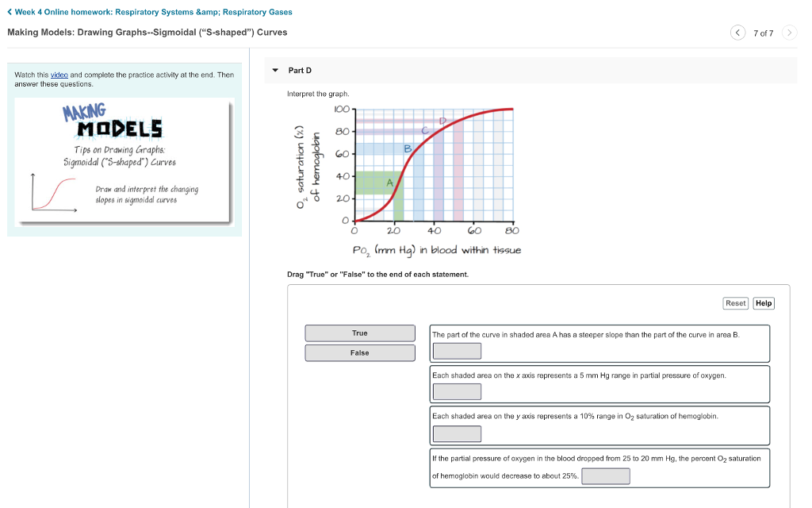Open the video link

point(59,75)
